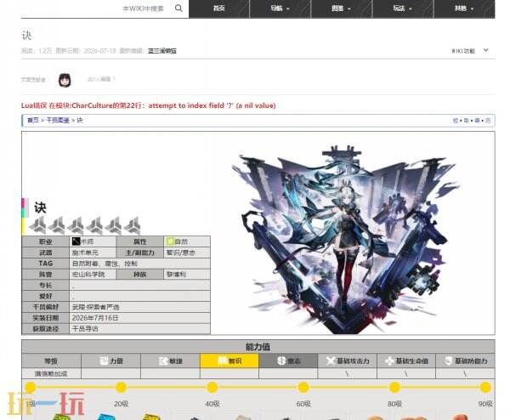The width and height of the screenshot is (510, 420).
Task: Select the 意志 stat column header
Action: tap(288, 360)
